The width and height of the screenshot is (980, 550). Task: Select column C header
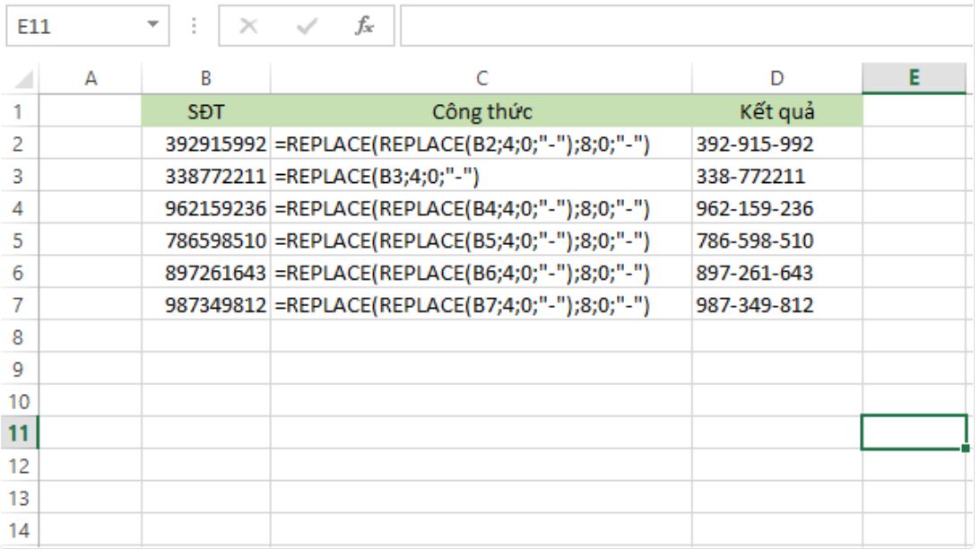pyautogui.click(x=481, y=79)
